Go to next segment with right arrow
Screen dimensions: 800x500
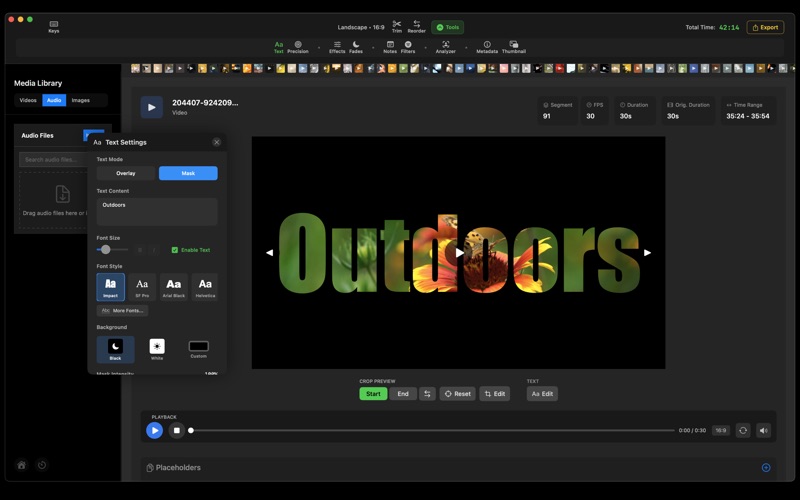click(x=647, y=253)
